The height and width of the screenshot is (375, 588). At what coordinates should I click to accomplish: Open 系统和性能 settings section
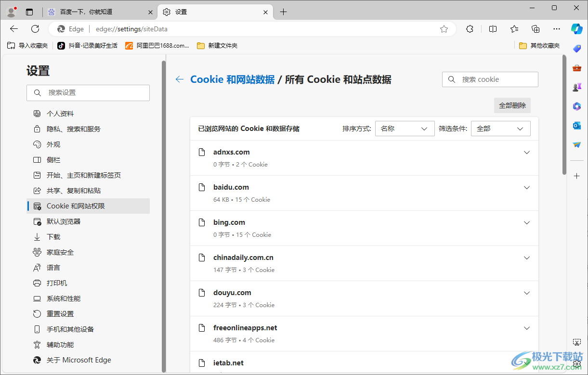[x=88, y=298]
